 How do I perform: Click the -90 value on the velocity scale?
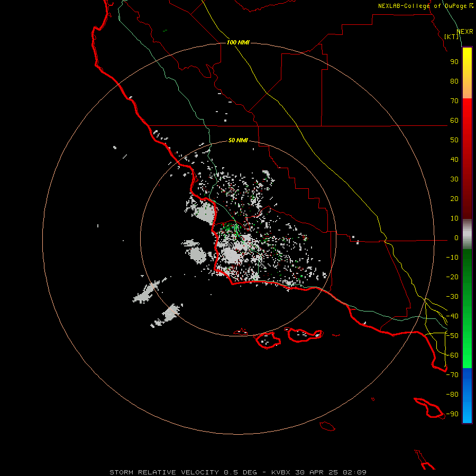click(x=452, y=414)
